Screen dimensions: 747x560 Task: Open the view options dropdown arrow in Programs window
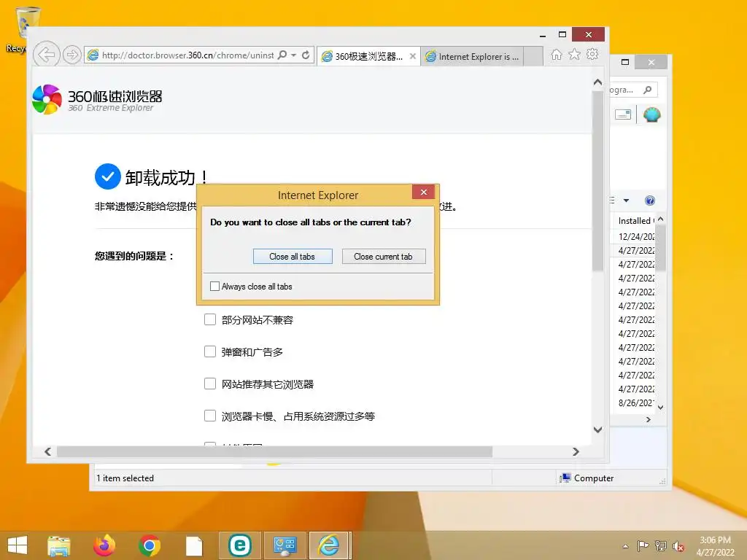click(x=626, y=201)
